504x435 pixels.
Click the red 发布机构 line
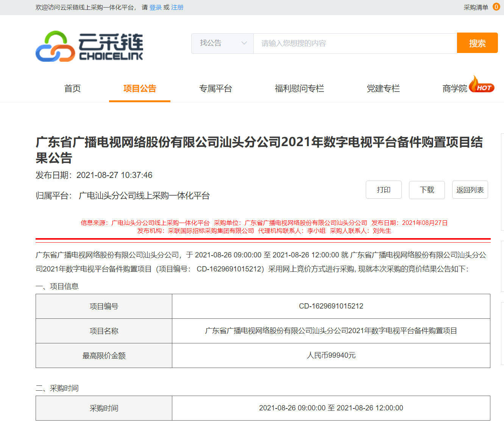coord(264,231)
